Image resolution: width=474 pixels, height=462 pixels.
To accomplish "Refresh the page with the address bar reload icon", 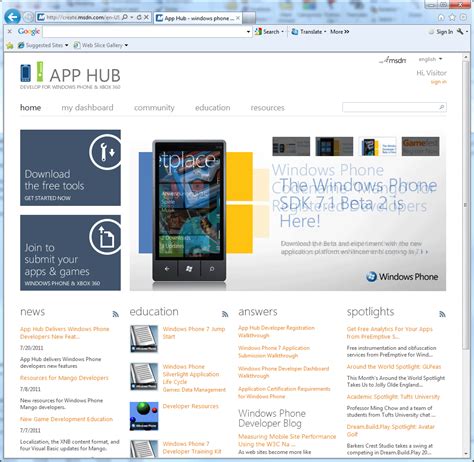I will [x=139, y=17].
